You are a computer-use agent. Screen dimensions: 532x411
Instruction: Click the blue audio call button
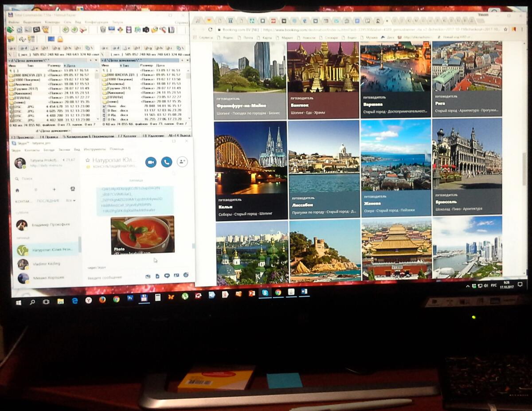point(167,162)
